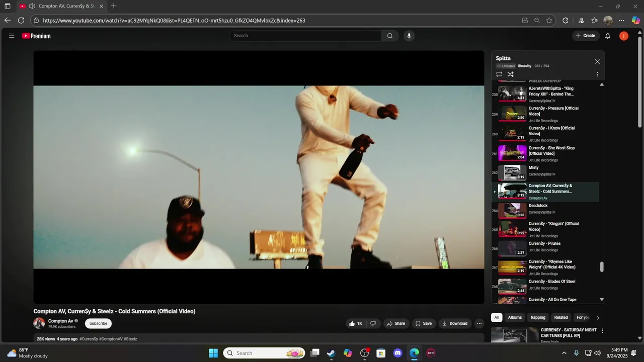644x362 pixels.
Task: Open Edge Settings and more menu
Action: coord(621,21)
